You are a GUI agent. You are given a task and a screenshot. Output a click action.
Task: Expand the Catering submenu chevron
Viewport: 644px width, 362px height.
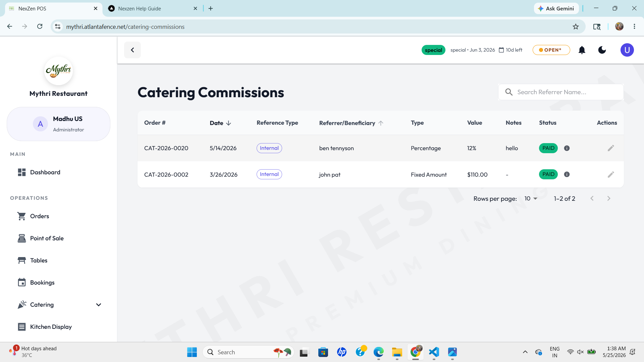pyautogui.click(x=99, y=305)
